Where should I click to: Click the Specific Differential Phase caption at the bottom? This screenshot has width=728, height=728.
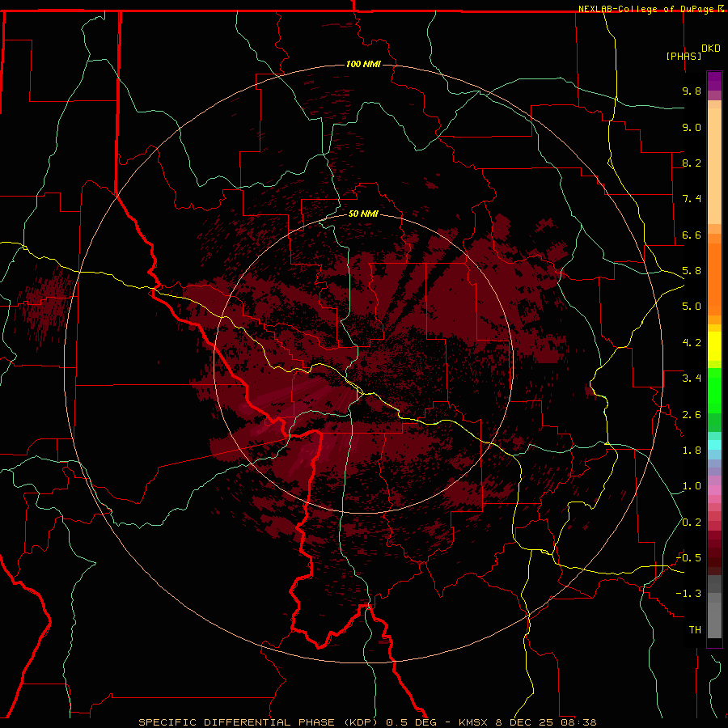368,722
